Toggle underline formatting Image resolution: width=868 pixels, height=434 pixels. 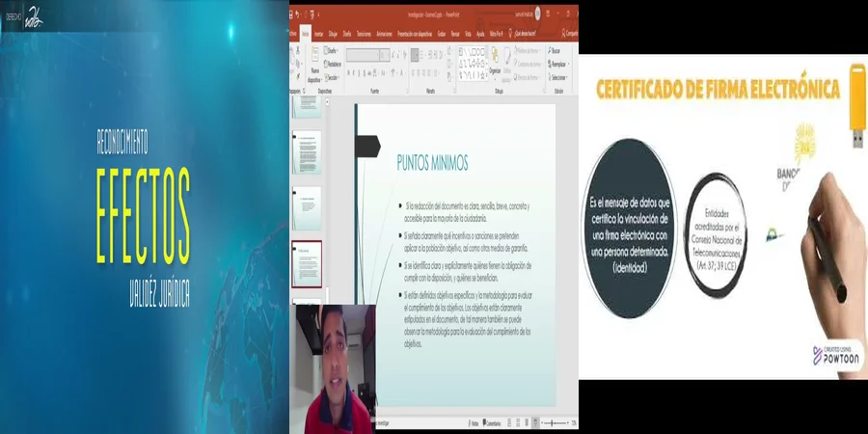(x=360, y=73)
